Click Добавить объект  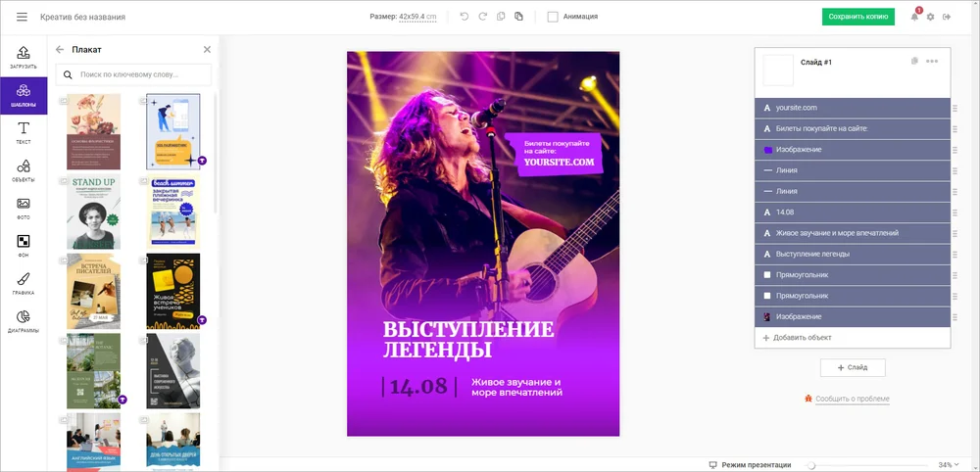[798, 338]
